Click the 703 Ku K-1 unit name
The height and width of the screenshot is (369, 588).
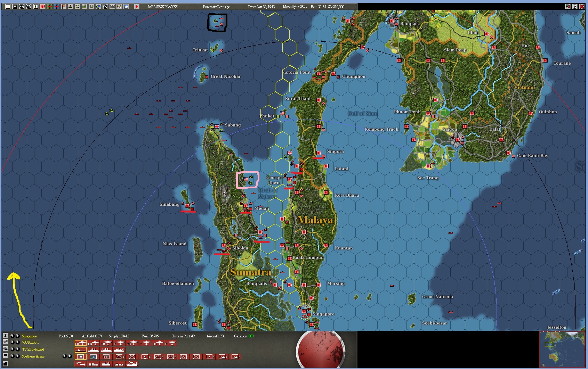tap(30, 342)
